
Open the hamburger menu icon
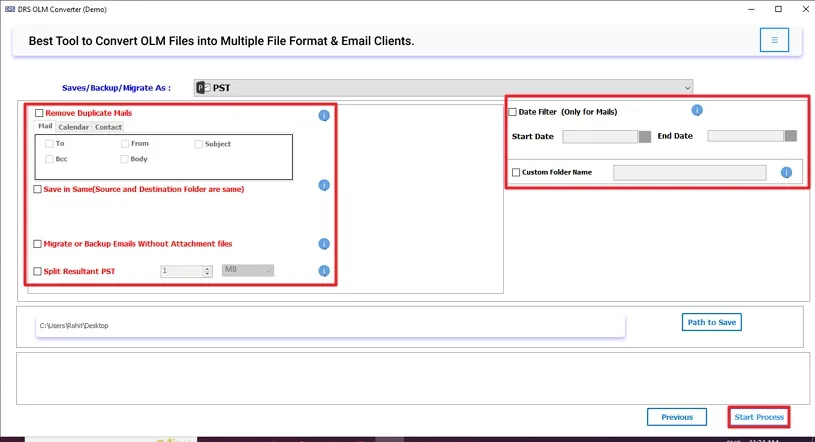coord(774,40)
